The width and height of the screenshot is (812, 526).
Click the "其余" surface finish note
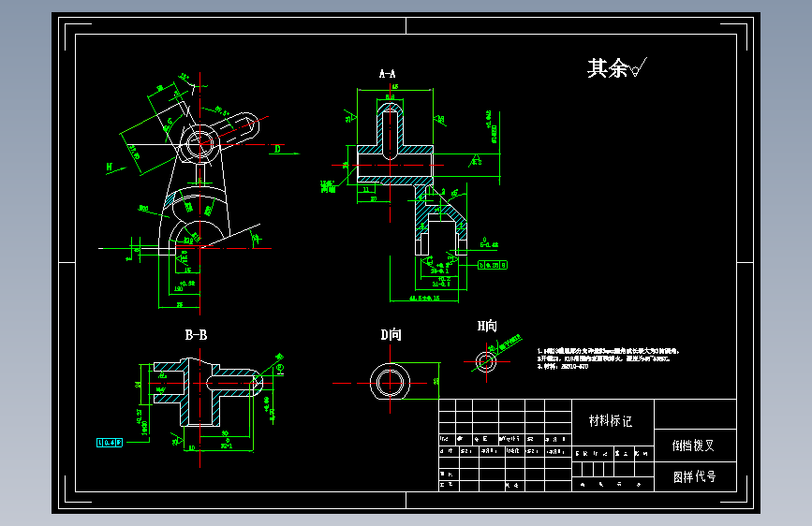pyautogui.click(x=617, y=67)
